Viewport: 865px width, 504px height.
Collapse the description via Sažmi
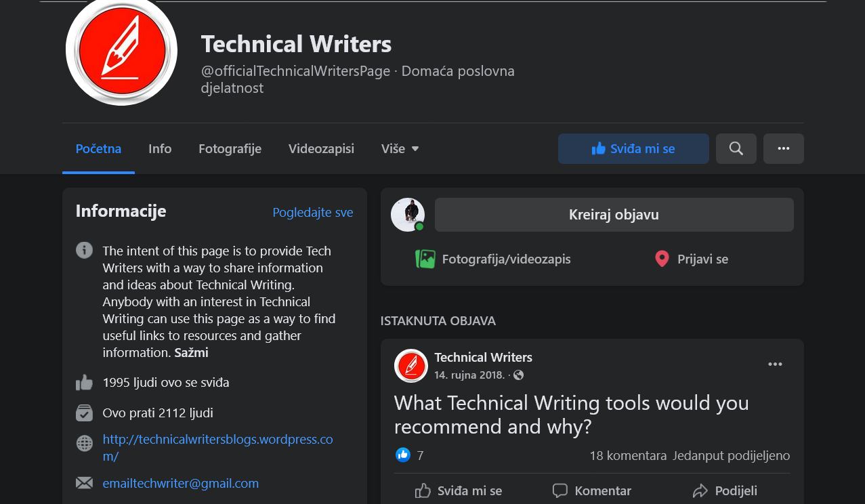pos(190,352)
